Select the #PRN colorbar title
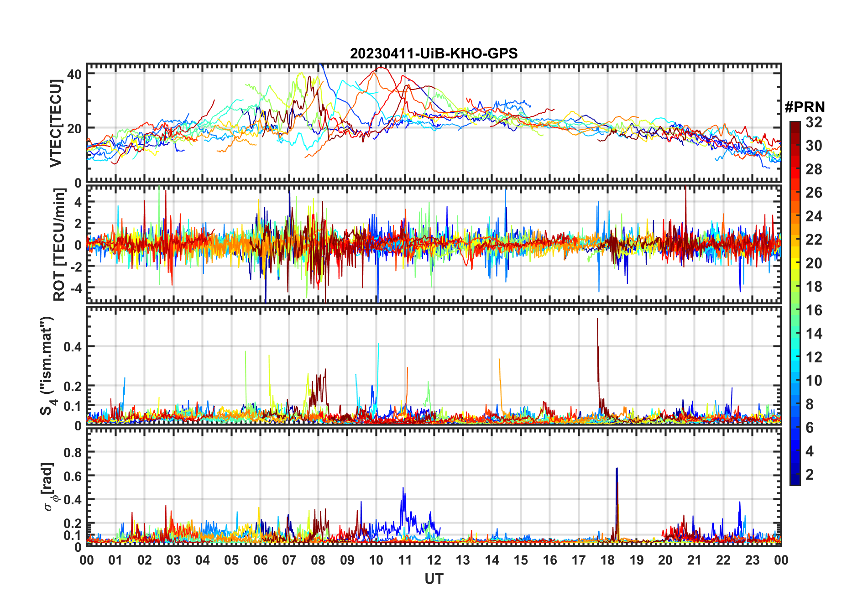 coord(805,107)
